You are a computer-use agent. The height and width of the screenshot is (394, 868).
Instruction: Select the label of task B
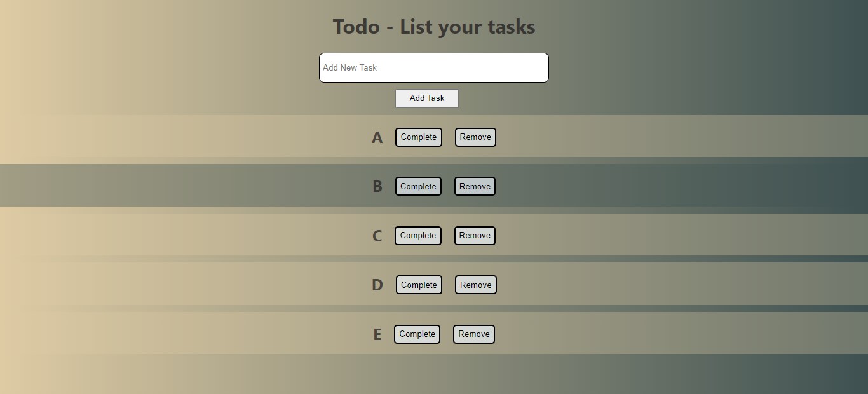coord(377,186)
